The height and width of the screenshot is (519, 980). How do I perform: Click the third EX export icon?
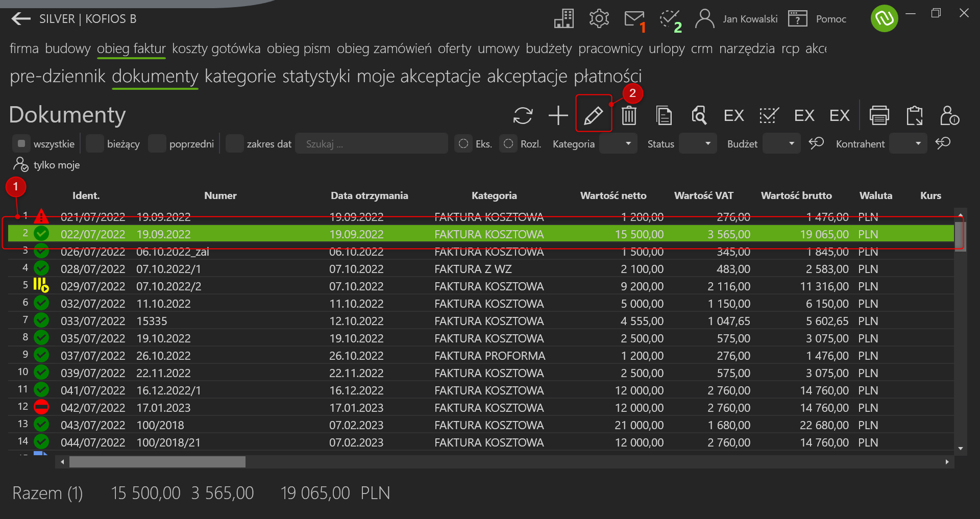840,115
